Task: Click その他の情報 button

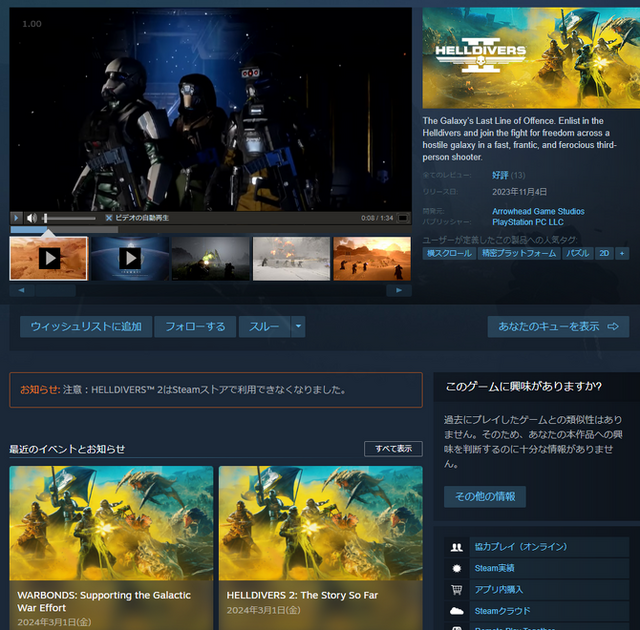Action: (x=485, y=497)
